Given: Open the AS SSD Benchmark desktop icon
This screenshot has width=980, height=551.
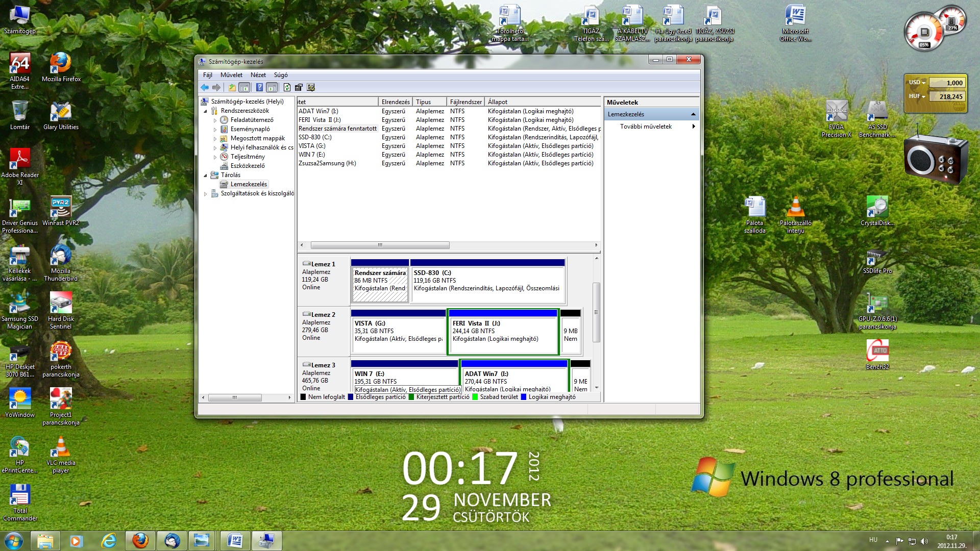Looking at the screenshot, I should [877, 119].
